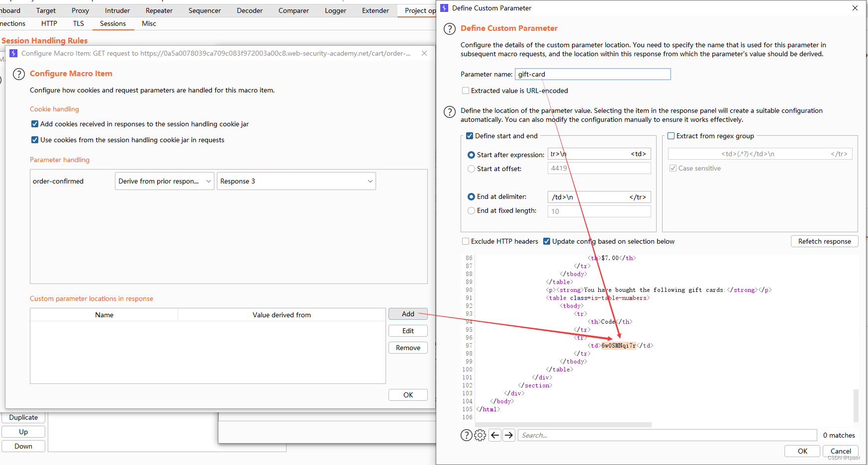Click Value derived from column header
The image size is (868, 465).
pos(282,315)
